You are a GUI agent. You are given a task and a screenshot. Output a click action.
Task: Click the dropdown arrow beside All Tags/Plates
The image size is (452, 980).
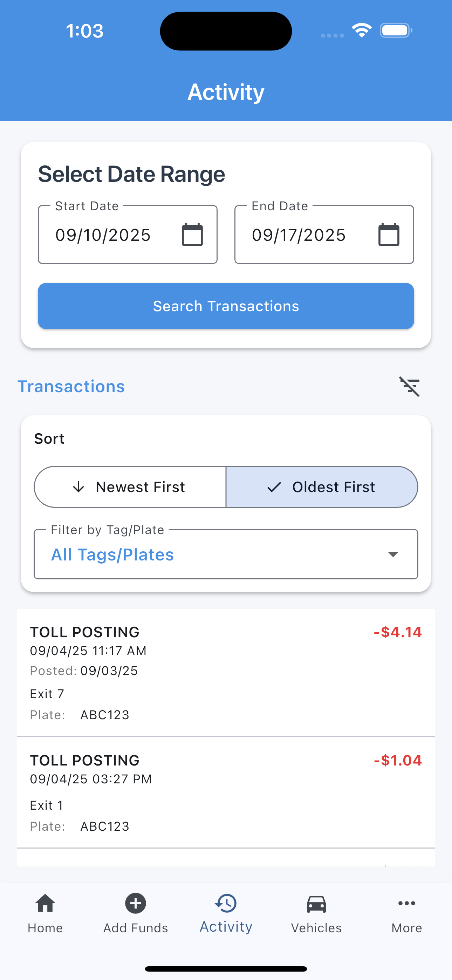click(393, 554)
